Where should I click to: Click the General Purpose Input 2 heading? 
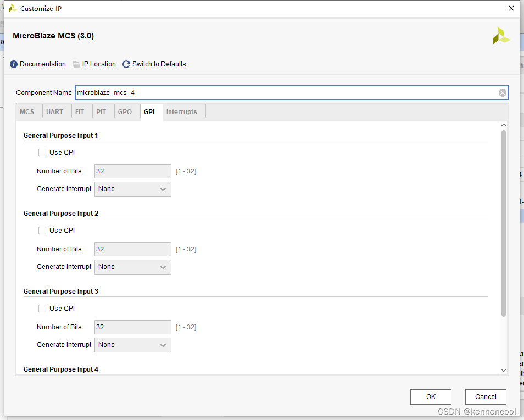(61, 214)
